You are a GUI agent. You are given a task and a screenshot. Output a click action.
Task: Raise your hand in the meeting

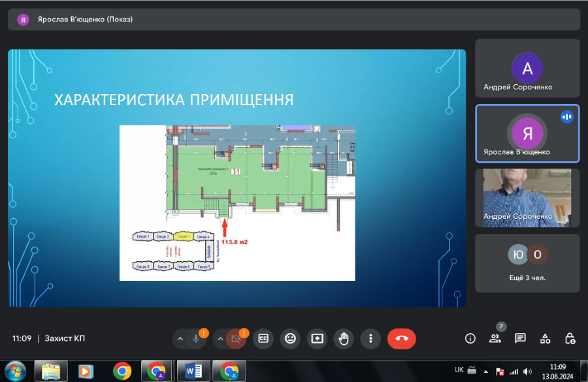click(x=344, y=338)
